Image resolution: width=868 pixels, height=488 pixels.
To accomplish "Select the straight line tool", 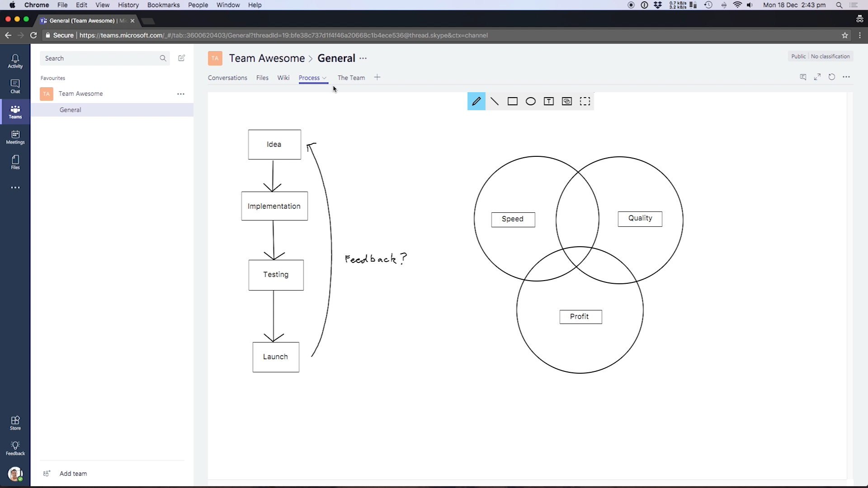I will click(494, 101).
